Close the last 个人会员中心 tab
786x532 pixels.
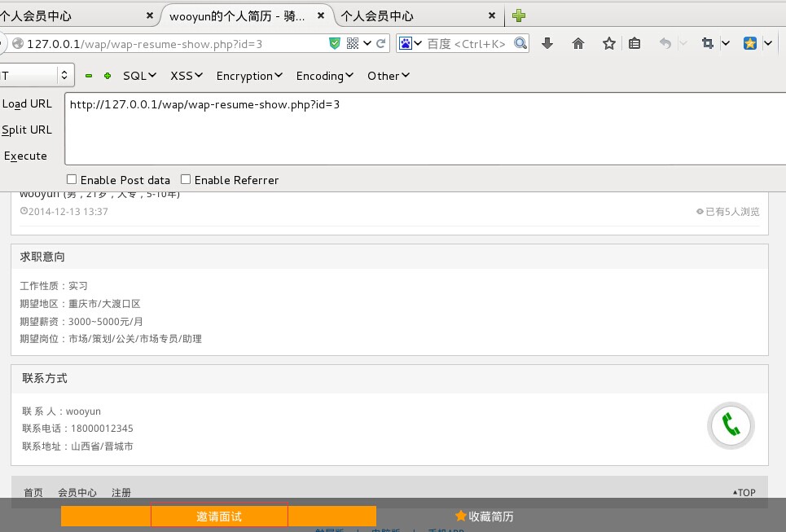[x=492, y=15]
